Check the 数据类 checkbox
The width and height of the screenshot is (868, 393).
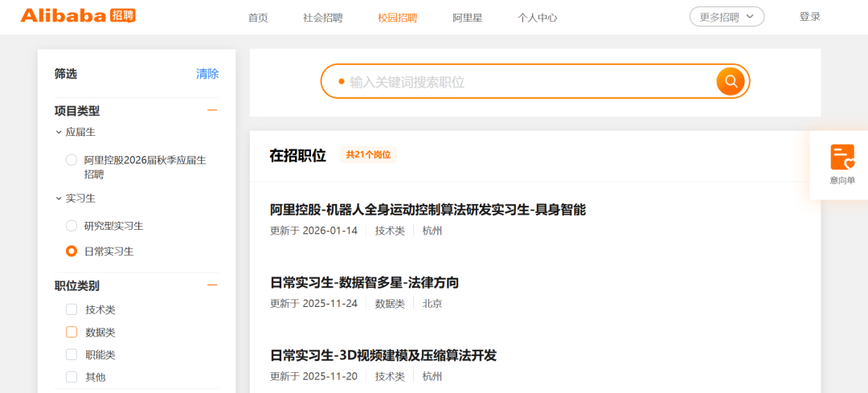pyautogui.click(x=72, y=332)
